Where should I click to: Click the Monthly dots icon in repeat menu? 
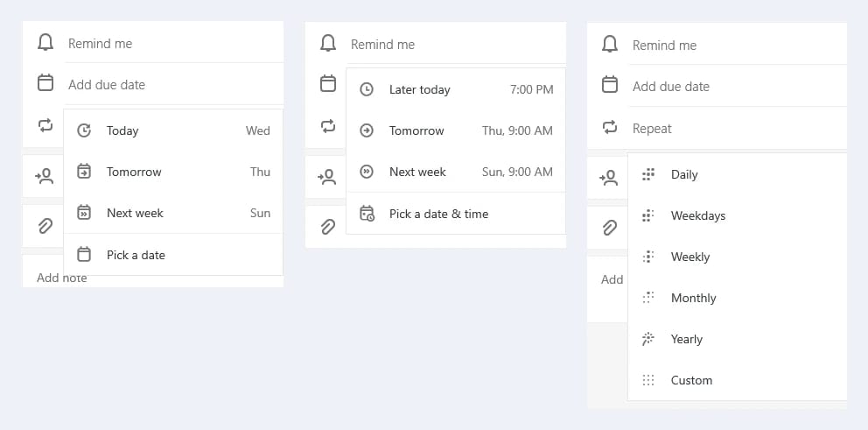pyautogui.click(x=648, y=298)
